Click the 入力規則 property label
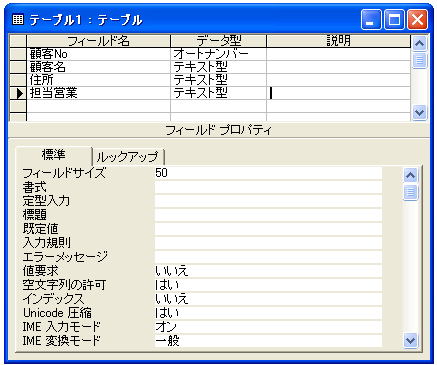 pyautogui.click(x=47, y=243)
